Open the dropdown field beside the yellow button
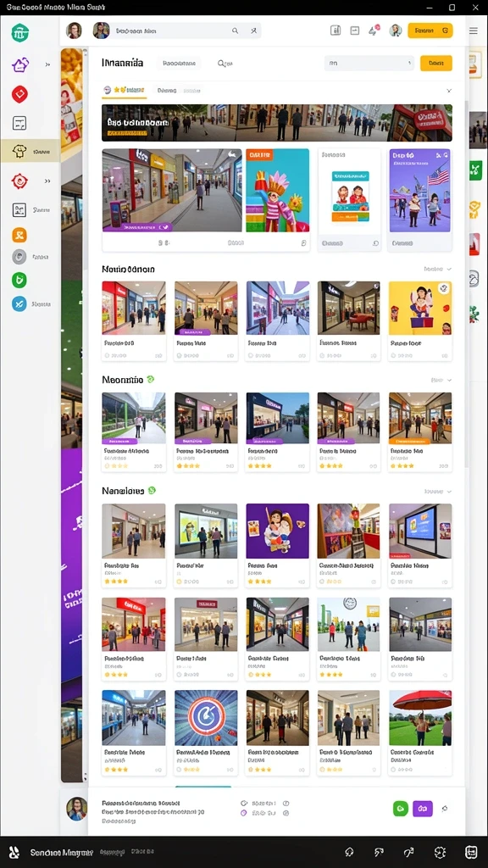Image resolution: width=488 pixels, height=868 pixels. (369, 63)
